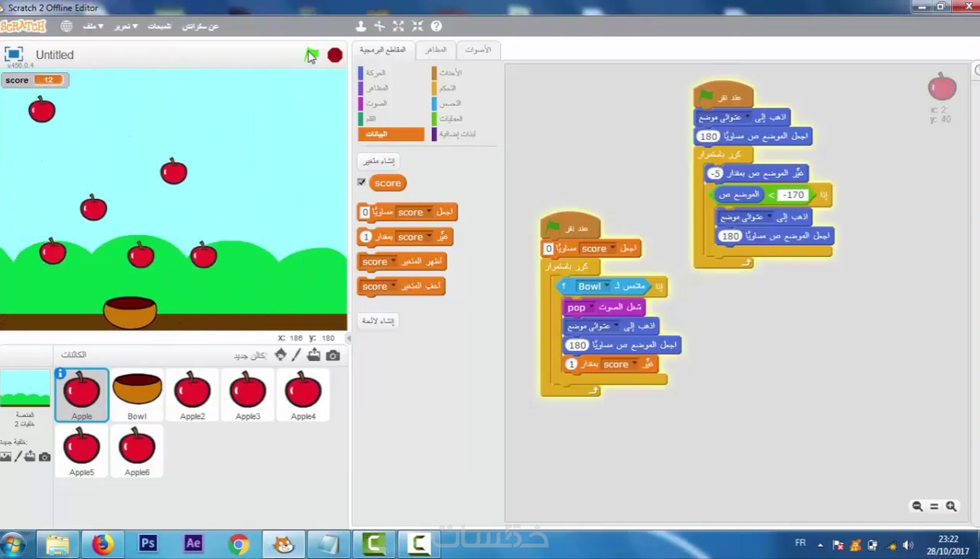Screen dimensions: 980x559
Task: Switch to the Costumes tab
Action: 436,50
